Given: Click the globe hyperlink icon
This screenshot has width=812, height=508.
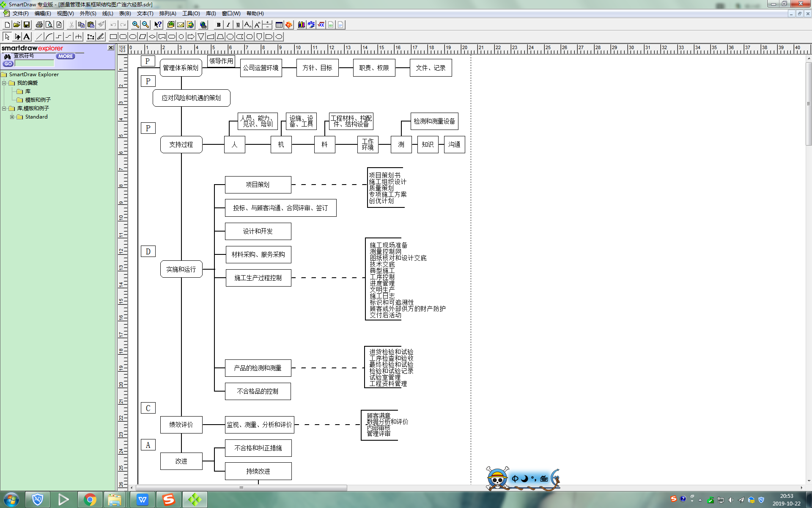Looking at the screenshot, I should [203, 25].
